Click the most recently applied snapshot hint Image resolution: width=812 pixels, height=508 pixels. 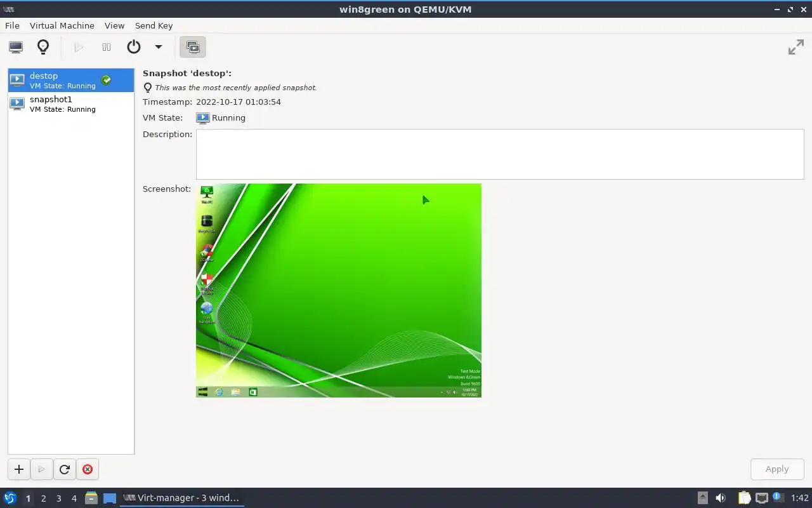[235, 88]
